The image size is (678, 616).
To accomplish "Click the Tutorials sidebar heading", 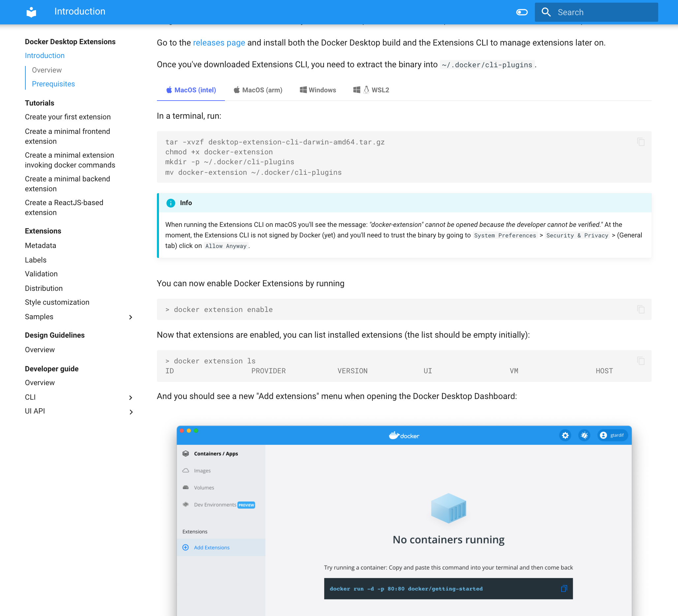I will 39,103.
